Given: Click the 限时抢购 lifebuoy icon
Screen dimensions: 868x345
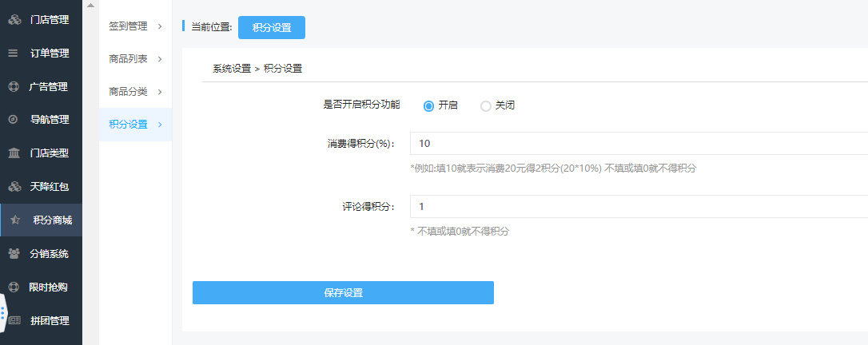Looking at the screenshot, I should [14, 287].
